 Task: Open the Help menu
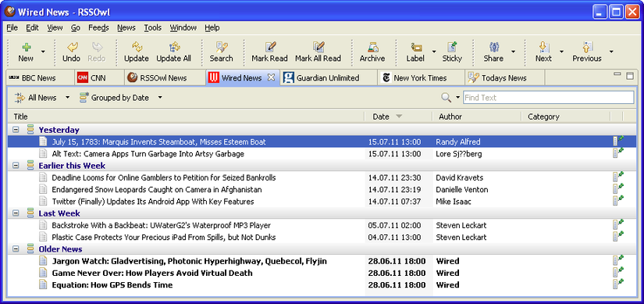click(212, 28)
